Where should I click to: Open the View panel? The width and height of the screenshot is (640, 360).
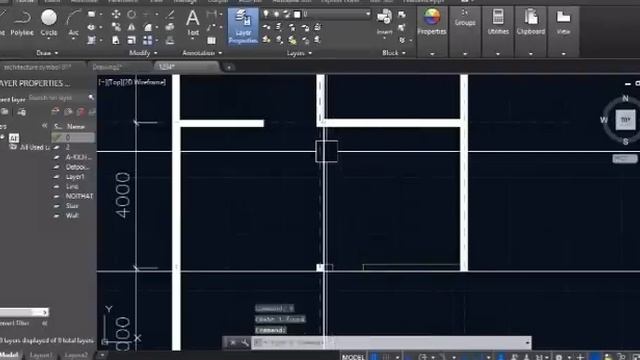563,22
